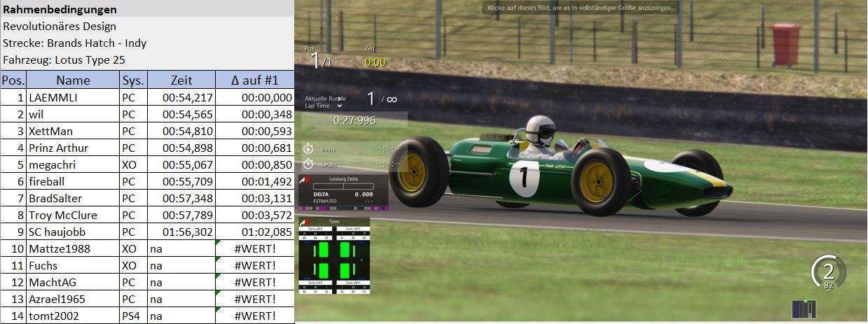The width and height of the screenshot is (868, 324).
Task: Select the delta cell 00:03,131
Action: point(255,198)
